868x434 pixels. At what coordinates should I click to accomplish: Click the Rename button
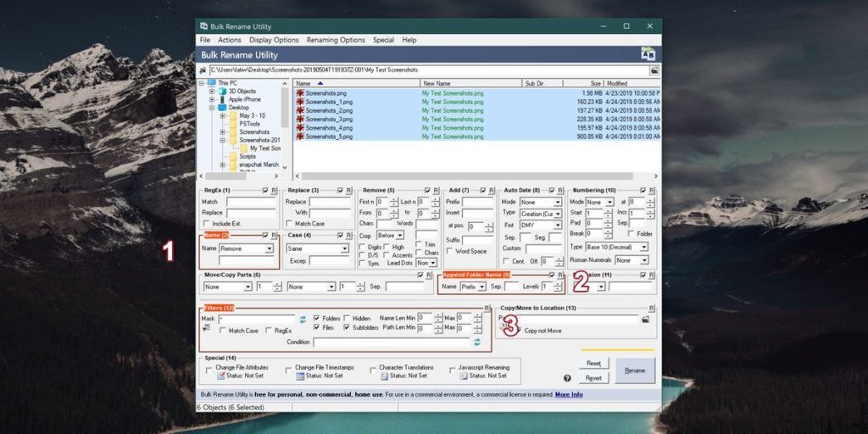[x=634, y=370]
